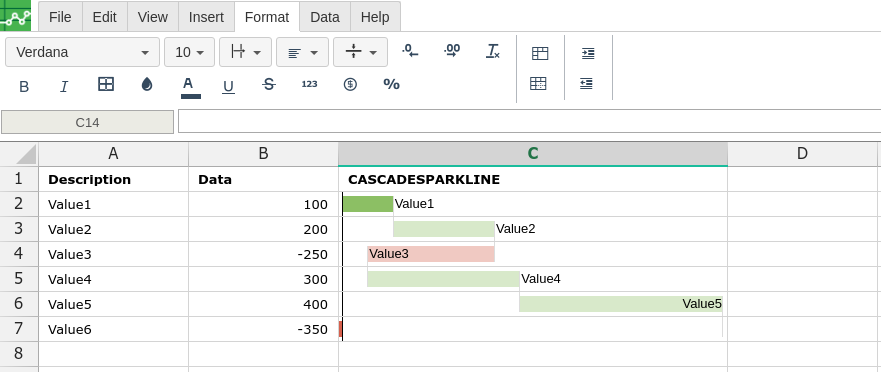
Task: Expand the horizontal alignment dropdown
Action: pyautogui.click(x=302, y=52)
